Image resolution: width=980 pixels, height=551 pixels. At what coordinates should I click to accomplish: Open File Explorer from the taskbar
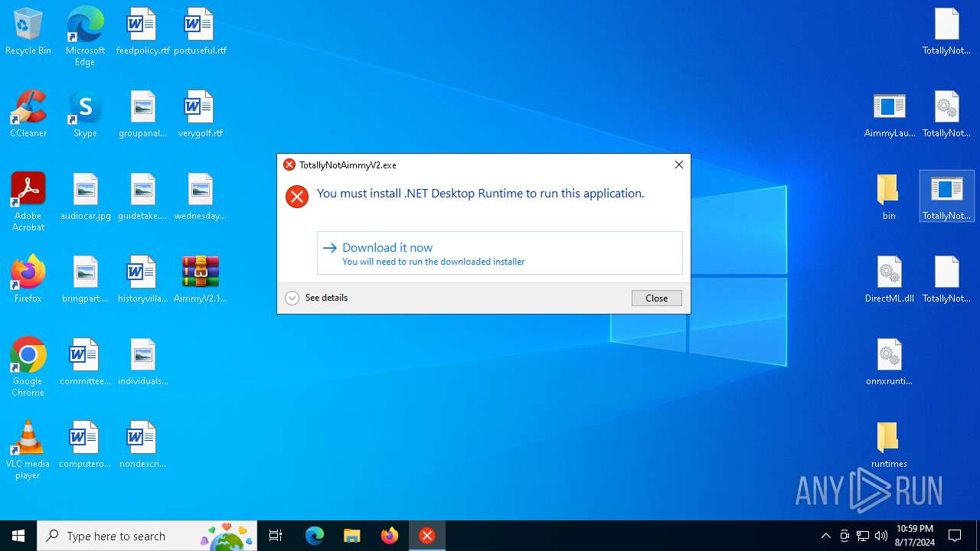pyautogui.click(x=352, y=536)
